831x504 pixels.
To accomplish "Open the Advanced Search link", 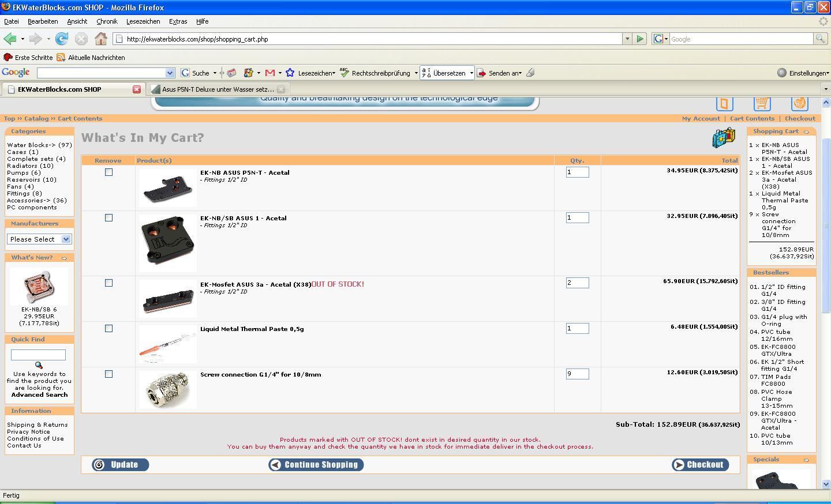I will (39, 395).
